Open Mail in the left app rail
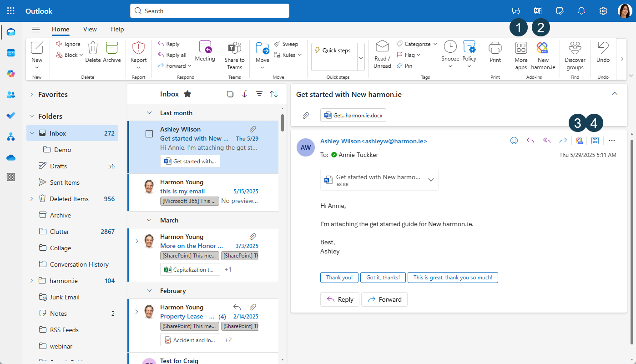The width and height of the screenshot is (636, 364). pyautogui.click(x=11, y=32)
